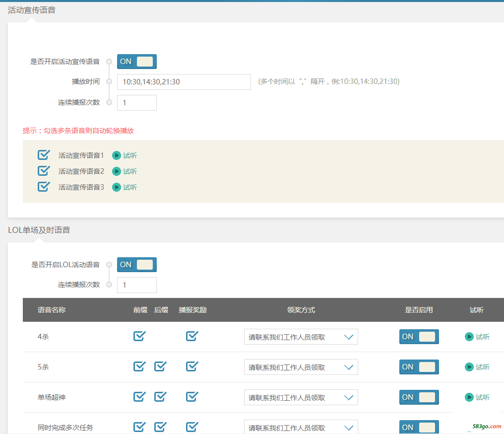504x434 pixels.
Task: Click the 语音名称 column header
Action: pos(52,310)
